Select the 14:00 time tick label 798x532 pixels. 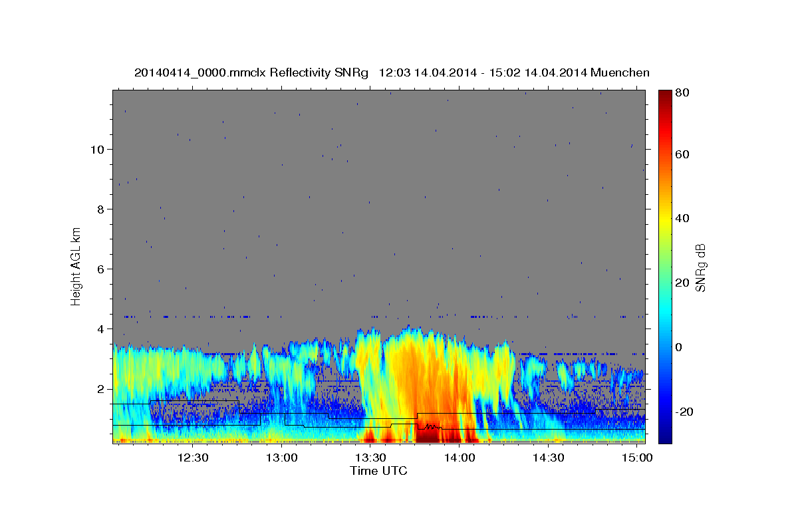pyautogui.click(x=459, y=458)
